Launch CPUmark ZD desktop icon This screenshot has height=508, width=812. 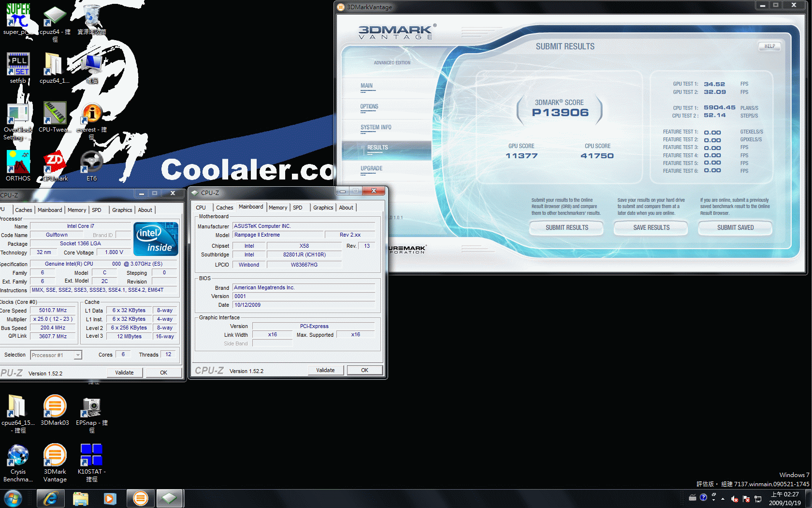click(x=55, y=165)
